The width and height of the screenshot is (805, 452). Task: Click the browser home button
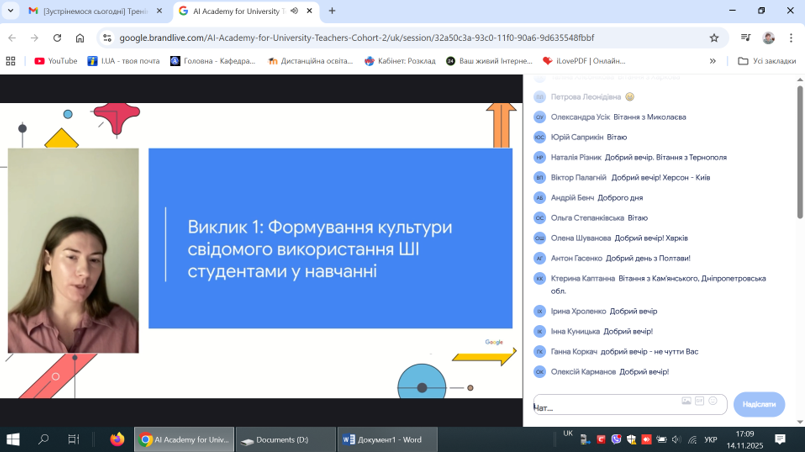[x=80, y=38]
